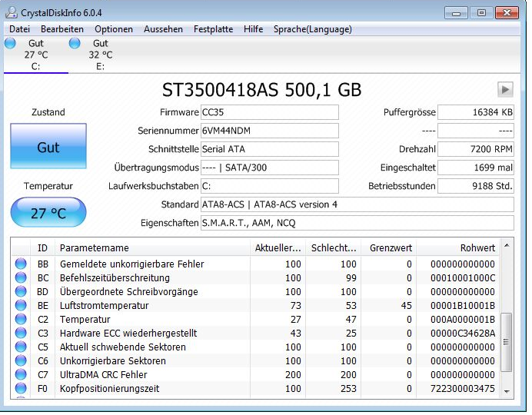Select the Luftstromtemperatur row

[x=255, y=306]
